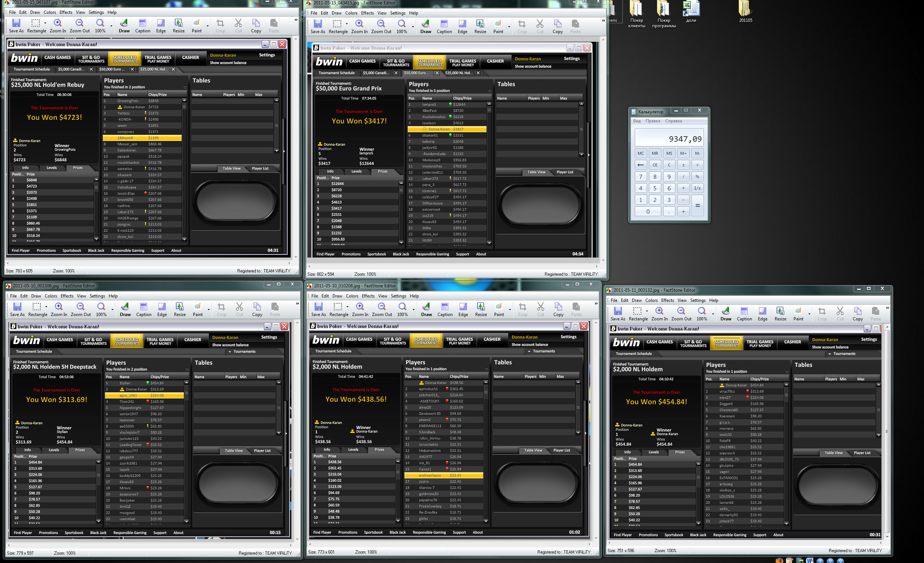The height and width of the screenshot is (563, 924).
Task: Click Paint icon in 2011-05-15_043415.jpg window
Action: [x=498, y=27]
